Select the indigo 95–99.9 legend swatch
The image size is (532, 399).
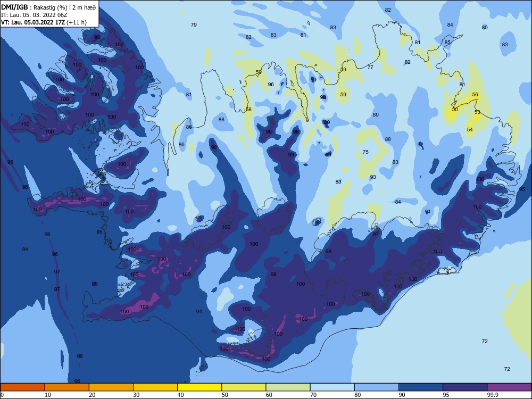[x=465, y=387]
